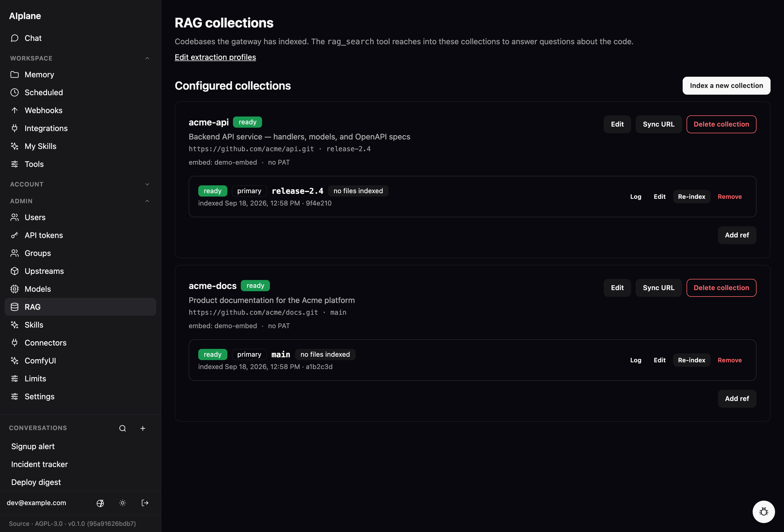Add ref to acme-docs collection

737,399
